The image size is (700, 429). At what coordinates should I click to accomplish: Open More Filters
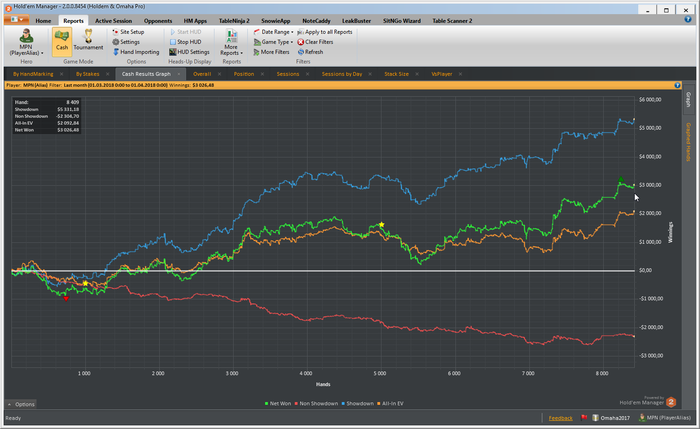click(271, 52)
